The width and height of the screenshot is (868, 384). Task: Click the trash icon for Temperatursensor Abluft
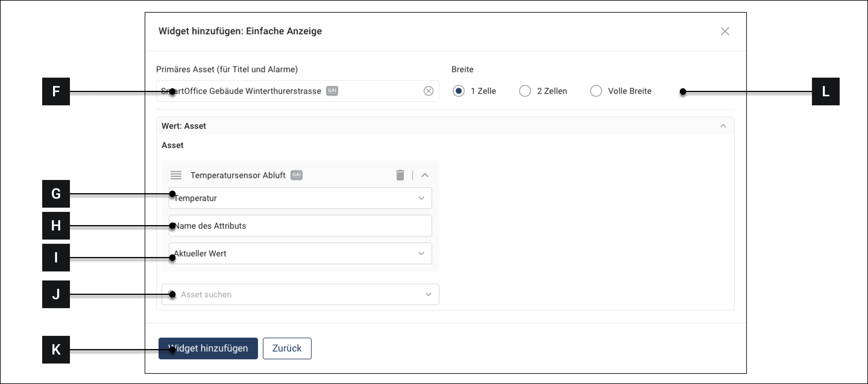pyautogui.click(x=400, y=175)
